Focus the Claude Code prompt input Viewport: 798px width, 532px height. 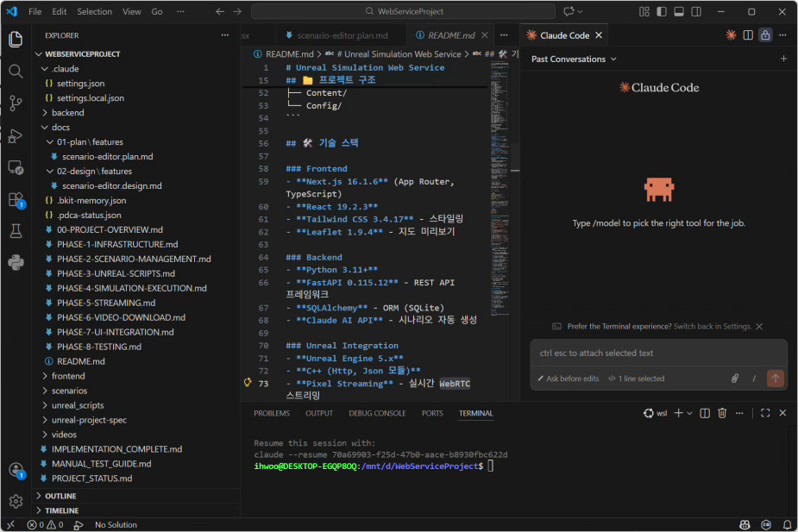click(x=658, y=353)
